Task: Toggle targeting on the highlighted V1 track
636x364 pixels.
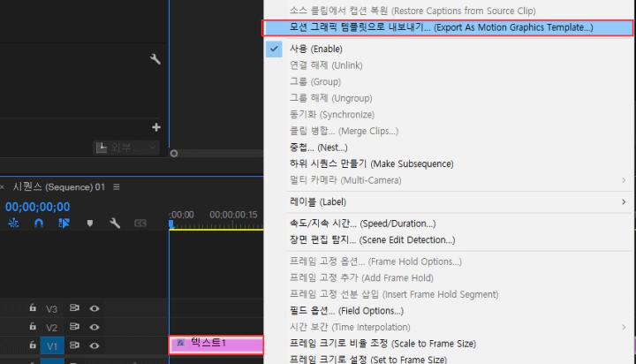Action: pyautogui.click(x=52, y=345)
